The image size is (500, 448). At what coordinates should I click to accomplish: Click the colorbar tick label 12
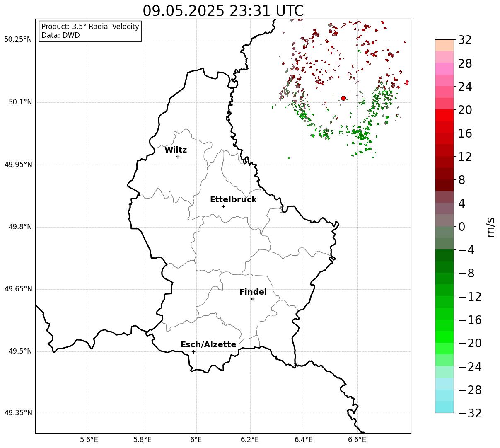(465, 157)
